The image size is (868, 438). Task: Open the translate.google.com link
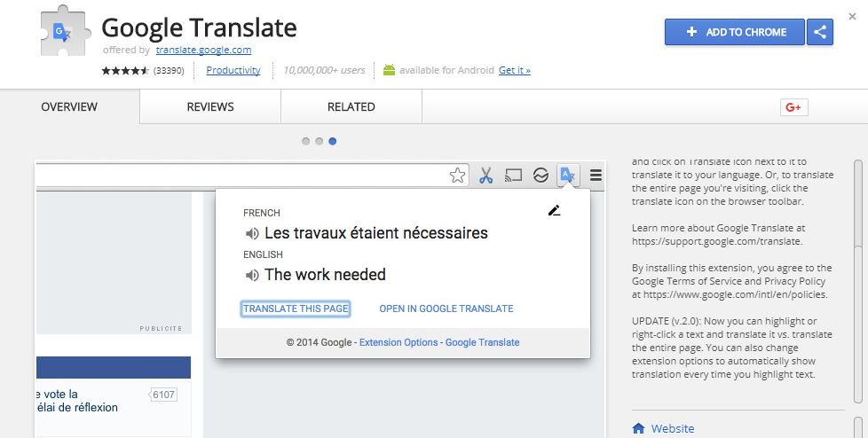[204, 50]
